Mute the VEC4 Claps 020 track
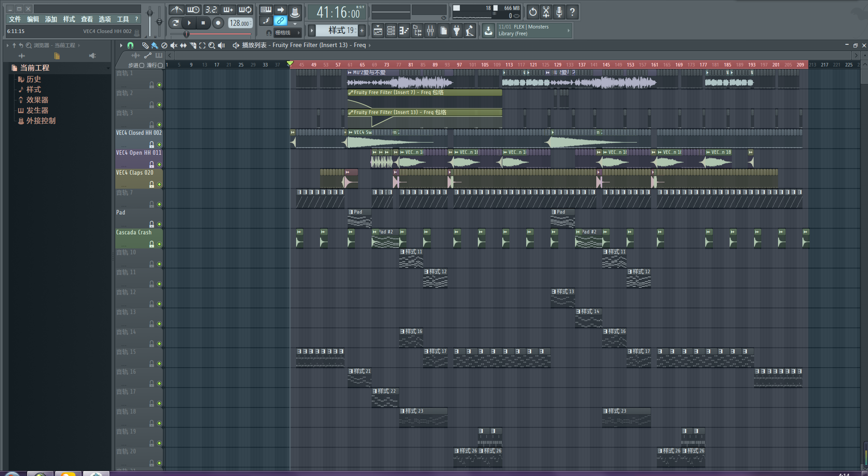 coord(159,185)
